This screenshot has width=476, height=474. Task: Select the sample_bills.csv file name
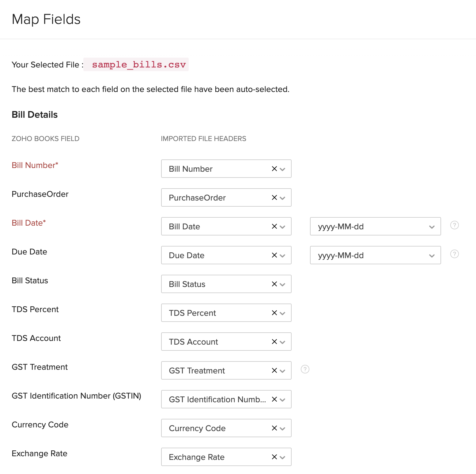[138, 64]
